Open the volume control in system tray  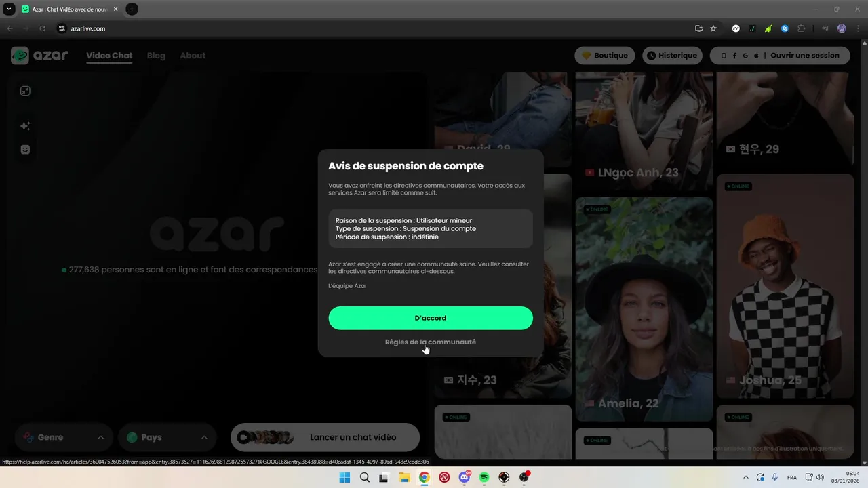820,477
